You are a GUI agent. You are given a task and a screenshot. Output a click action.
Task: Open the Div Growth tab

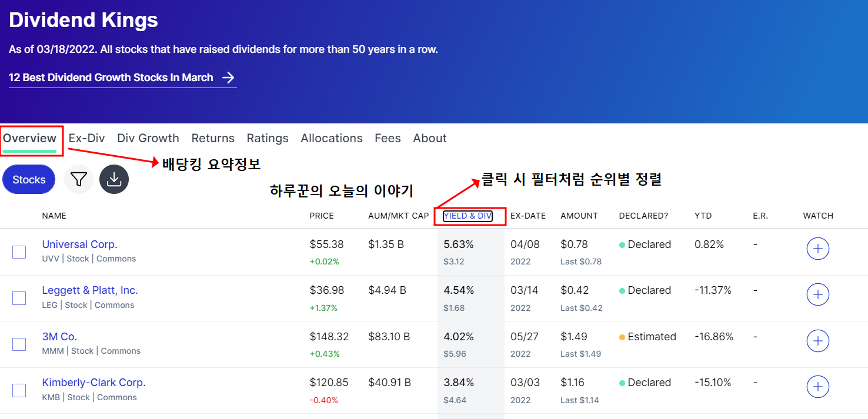[x=148, y=139]
